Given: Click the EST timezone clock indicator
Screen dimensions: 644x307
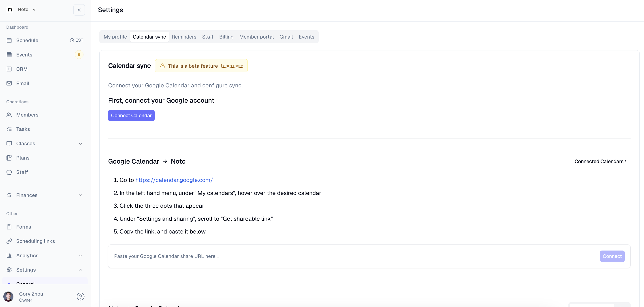Looking at the screenshot, I should click(x=77, y=40).
